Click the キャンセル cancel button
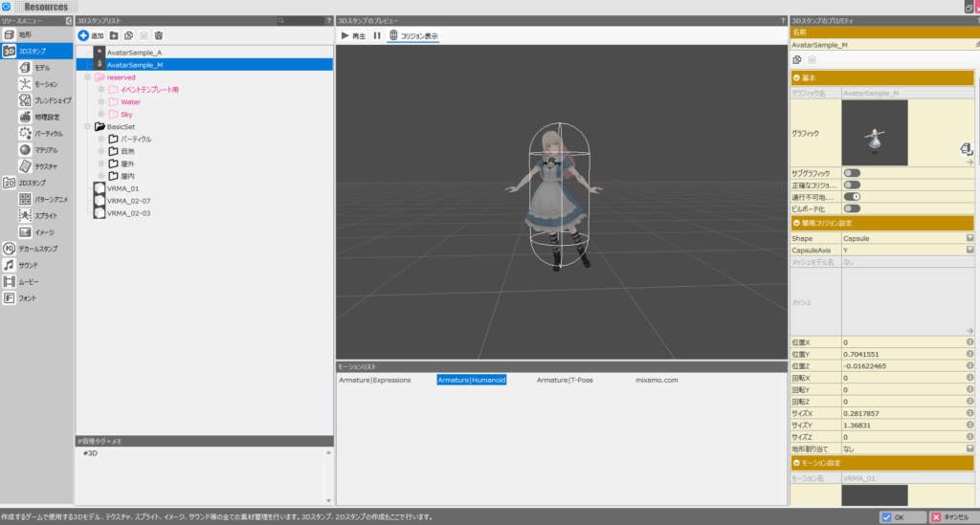 pos(951,516)
